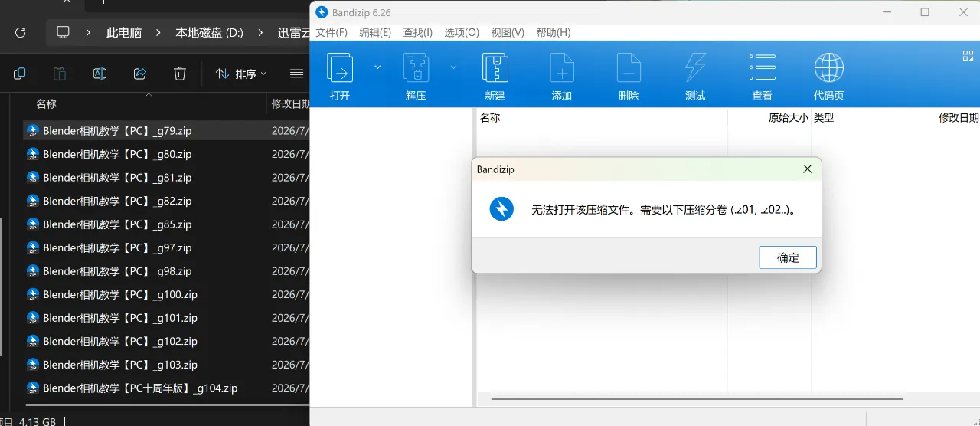980x426 pixels.
Task: Click the zip icon of the _g104.zip file
Action: pyautogui.click(x=33, y=388)
